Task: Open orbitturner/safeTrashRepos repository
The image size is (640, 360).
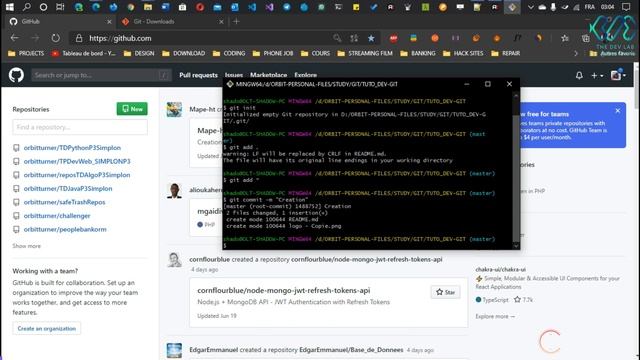Action: [64, 202]
